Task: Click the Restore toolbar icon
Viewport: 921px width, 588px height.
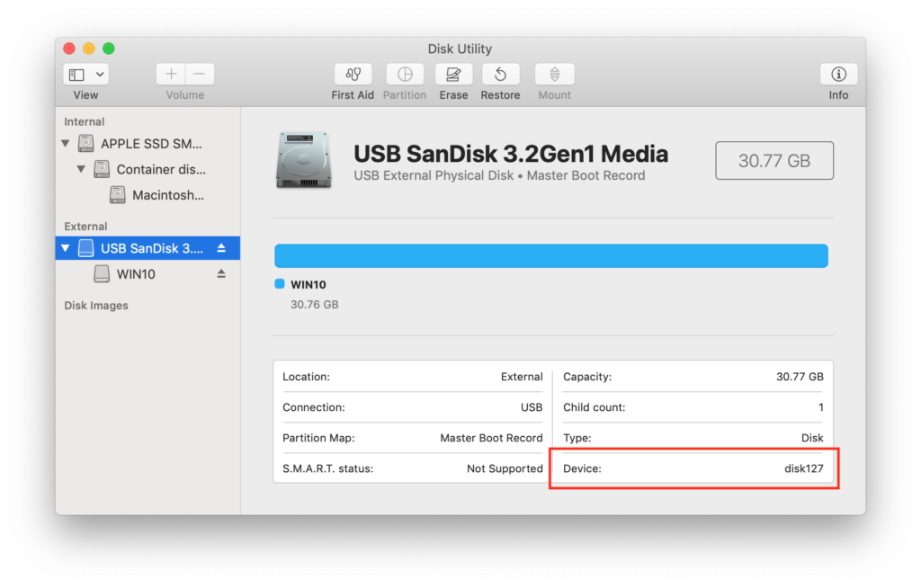Action: 500,75
